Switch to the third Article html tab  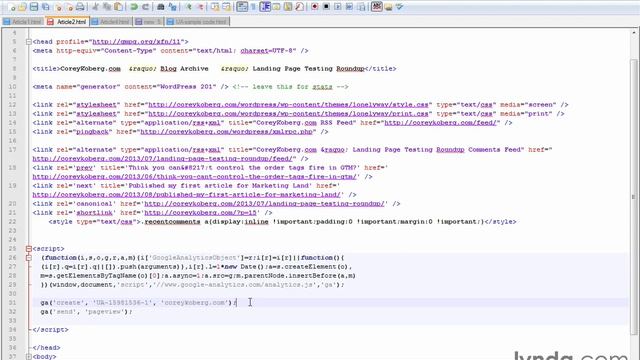[x=111, y=22]
